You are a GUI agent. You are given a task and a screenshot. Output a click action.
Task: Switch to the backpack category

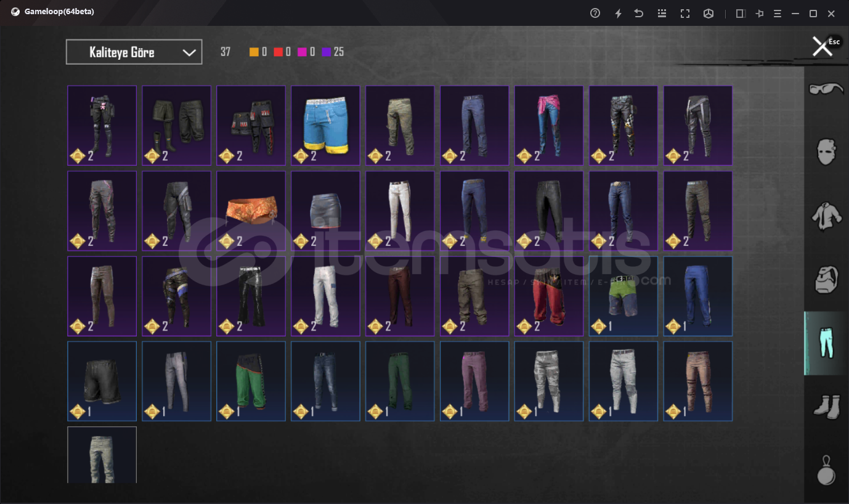[x=826, y=280]
